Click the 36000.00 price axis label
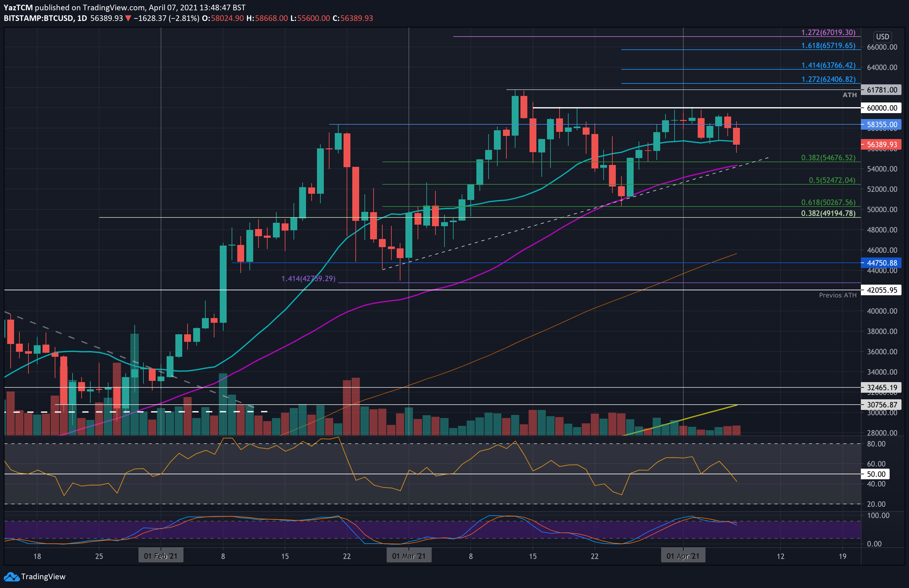909x588 pixels. click(882, 352)
